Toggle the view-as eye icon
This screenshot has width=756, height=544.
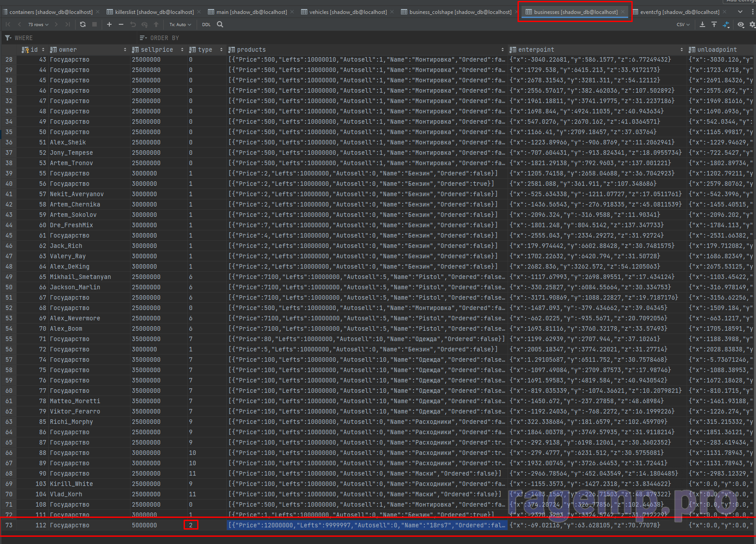[x=741, y=25]
